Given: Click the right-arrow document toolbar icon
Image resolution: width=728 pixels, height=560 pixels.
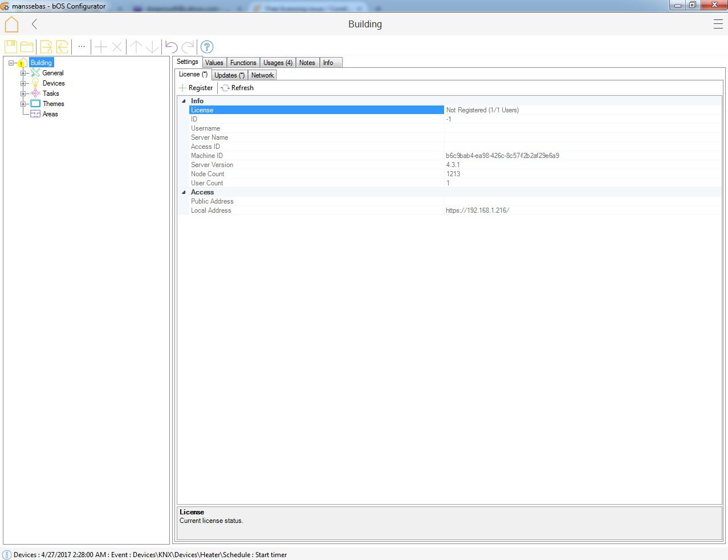Looking at the screenshot, I should [46, 47].
